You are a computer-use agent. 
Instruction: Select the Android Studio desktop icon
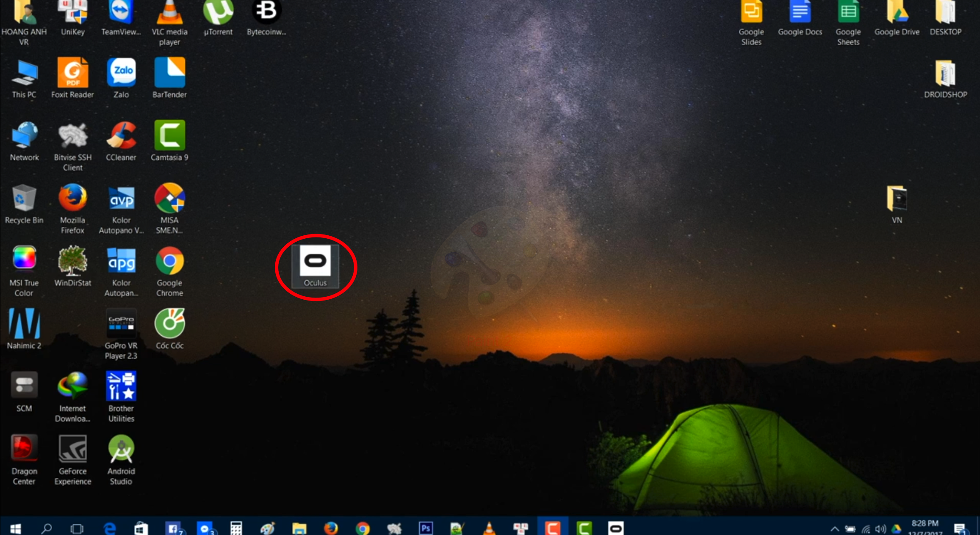coord(121,460)
